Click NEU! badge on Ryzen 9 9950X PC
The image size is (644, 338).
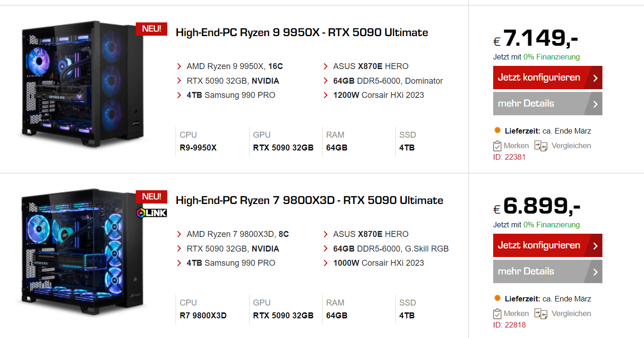click(x=151, y=29)
